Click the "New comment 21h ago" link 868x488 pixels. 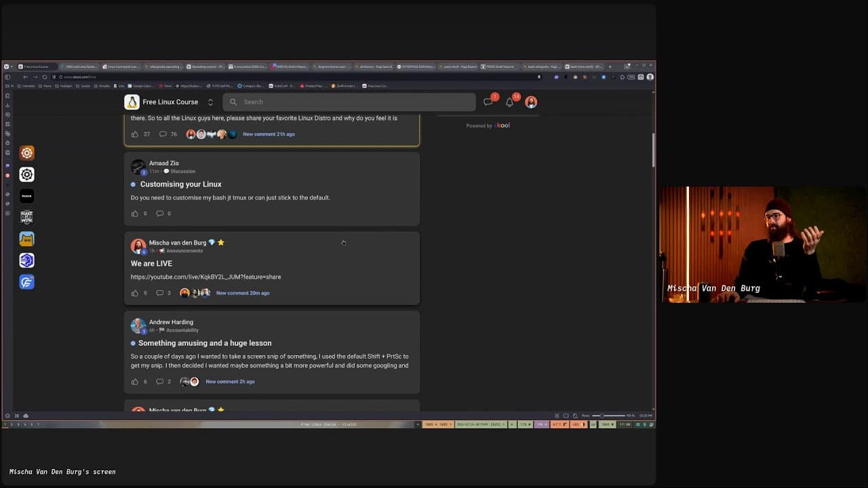point(269,134)
